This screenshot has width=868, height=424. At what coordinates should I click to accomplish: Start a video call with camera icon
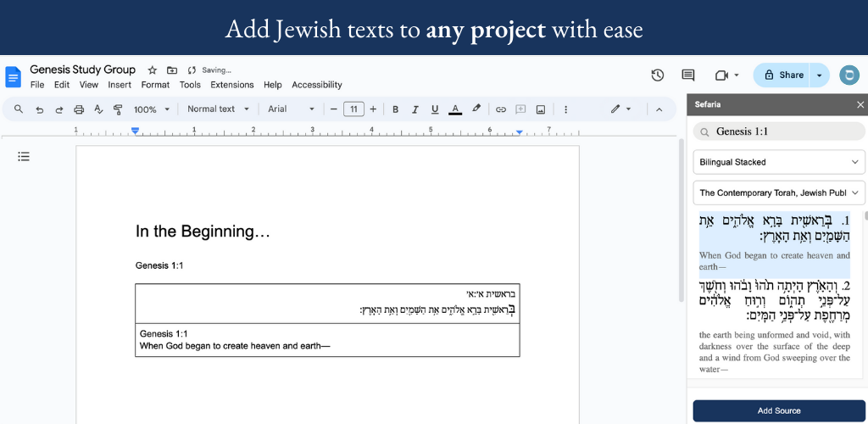(721, 75)
